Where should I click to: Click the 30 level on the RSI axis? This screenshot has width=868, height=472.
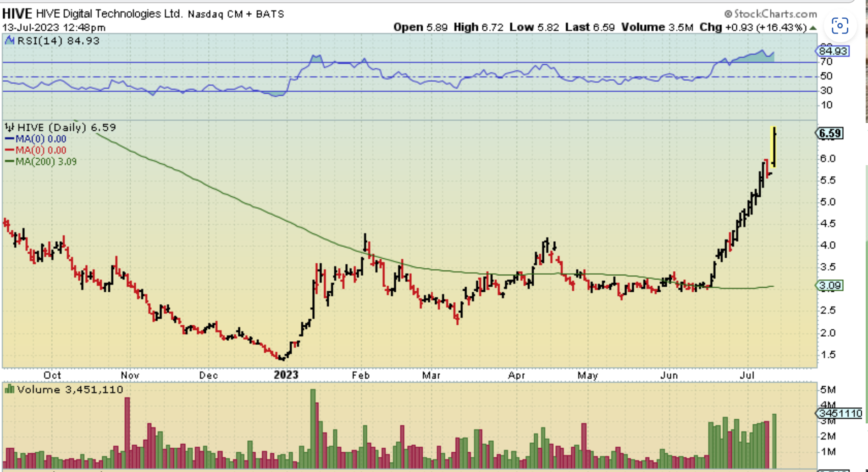[826, 90]
